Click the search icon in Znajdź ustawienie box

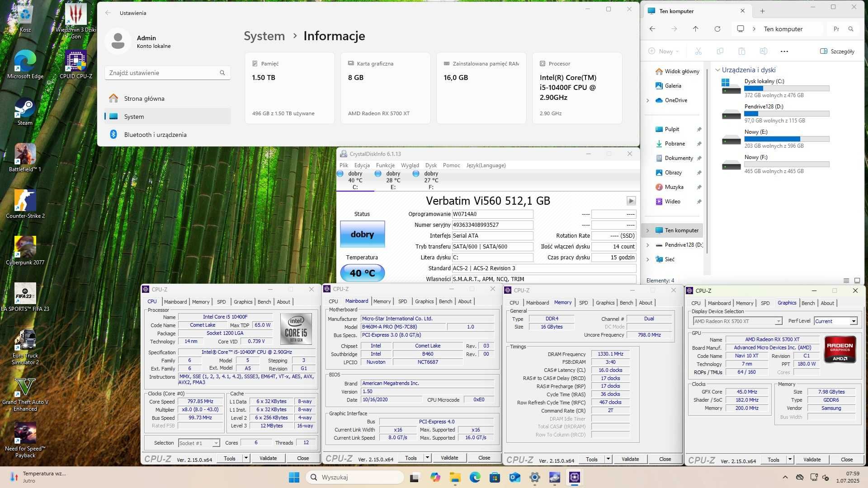coord(222,73)
